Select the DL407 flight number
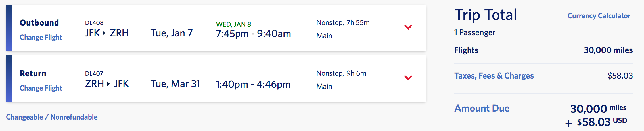The width and height of the screenshot is (644, 131). (x=94, y=73)
